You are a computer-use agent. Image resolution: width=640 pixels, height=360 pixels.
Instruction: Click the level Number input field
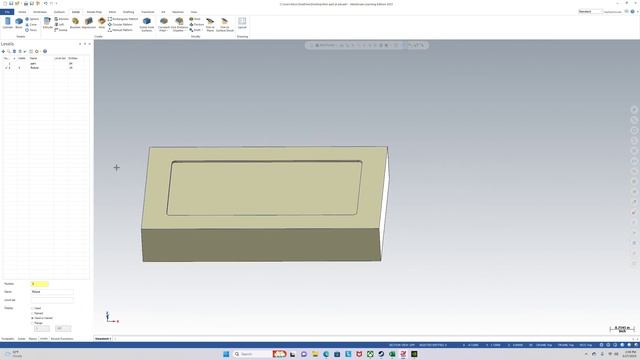[x=40, y=284]
